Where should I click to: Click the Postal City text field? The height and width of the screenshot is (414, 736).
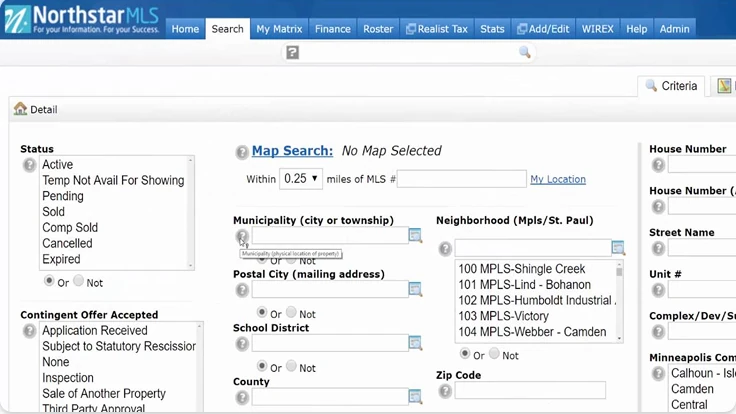pos(330,289)
